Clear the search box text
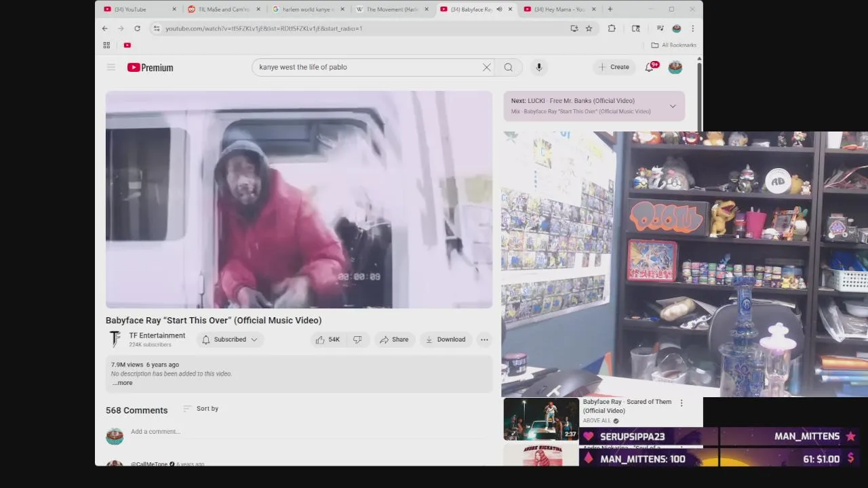The width and height of the screenshot is (868, 488). click(x=486, y=67)
